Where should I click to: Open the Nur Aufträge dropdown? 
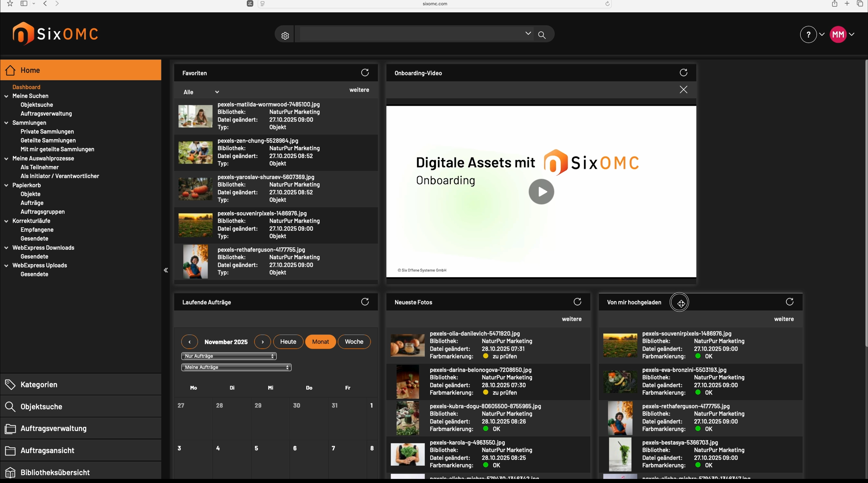tap(229, 356)
